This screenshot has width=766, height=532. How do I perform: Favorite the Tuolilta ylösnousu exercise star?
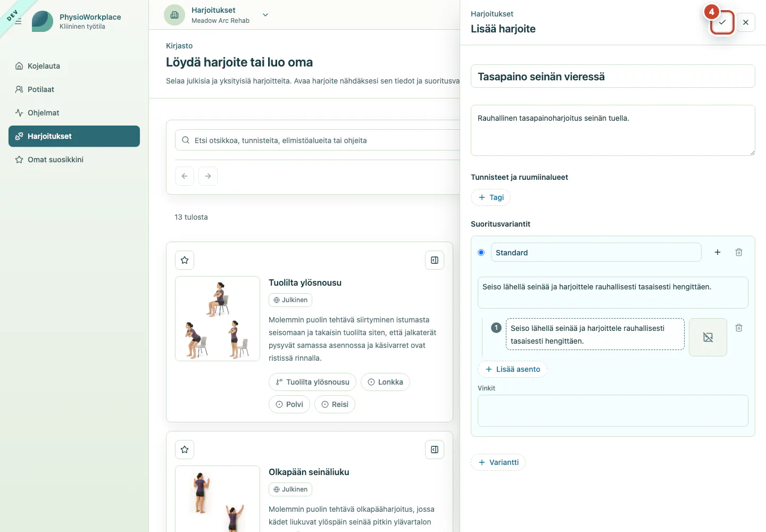[x=185, y=260]
